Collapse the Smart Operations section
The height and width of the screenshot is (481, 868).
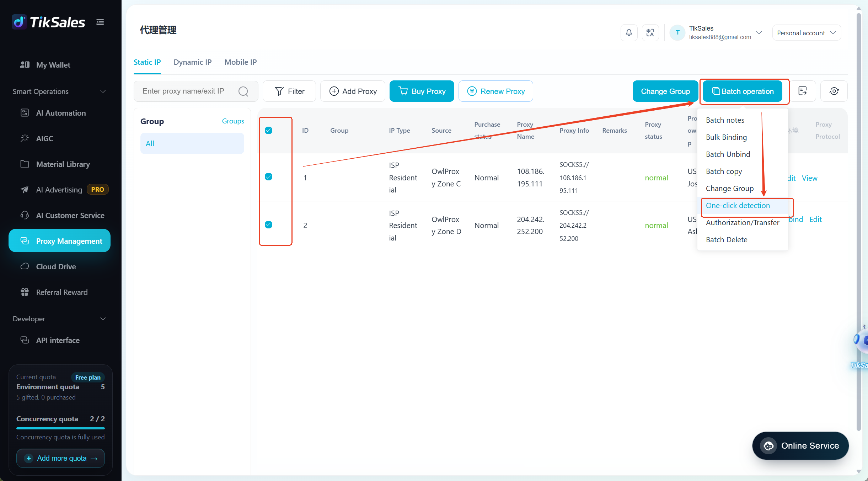[x=103, y=91]
